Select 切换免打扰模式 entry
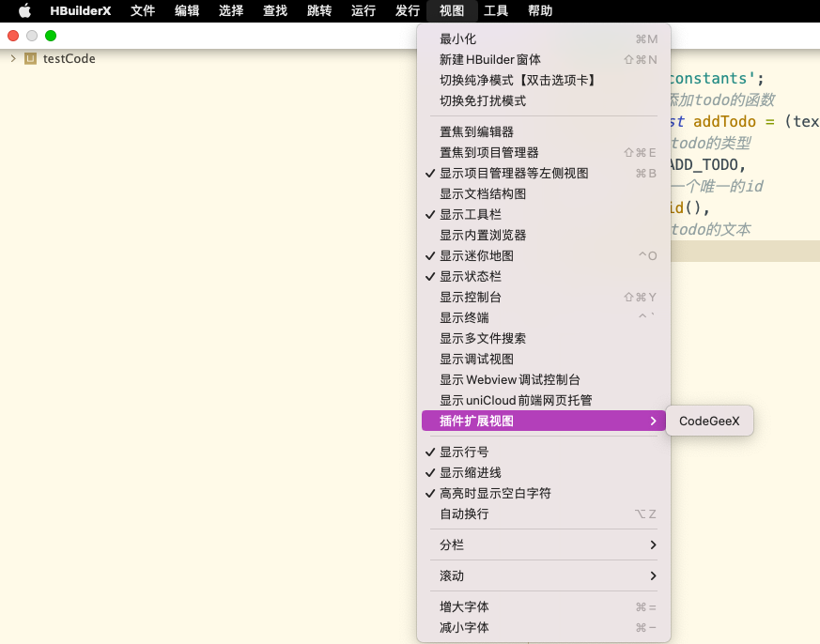820x644 pixels. (x=482, y=100)
